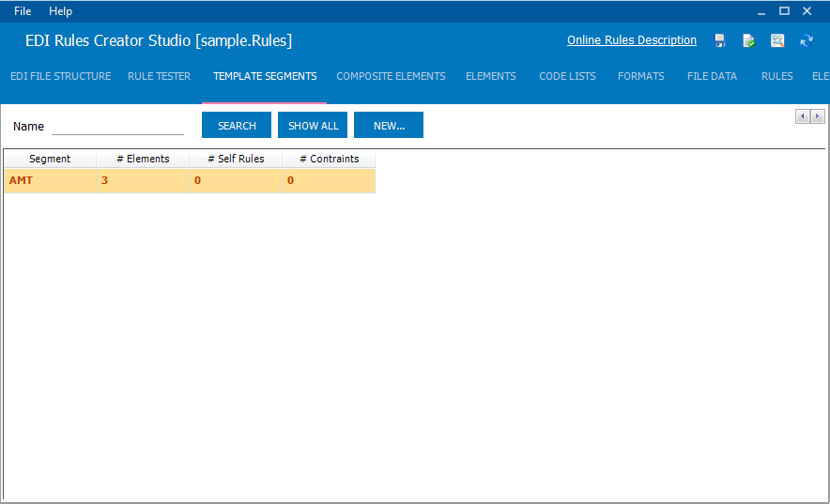Screen dimensions: 830x504
Task: Close the EDI Rules Creator Studio window
Action: 807,11
